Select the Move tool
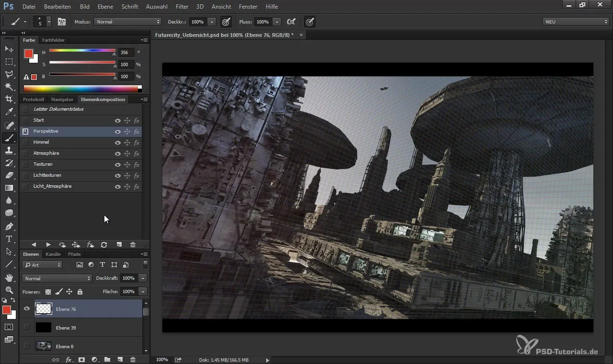The width and height of the screenshot is (613, 364). click(9, 49)
